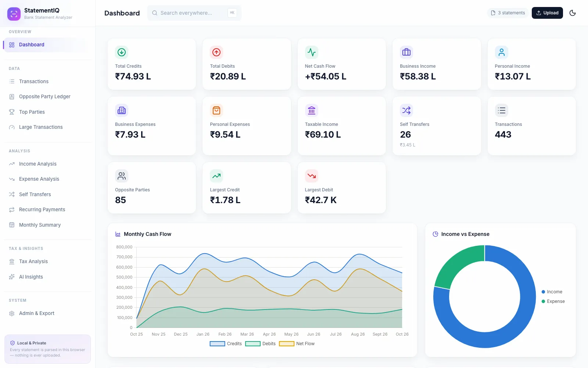Click the Total Credits down-arrow icon
The image size is (588, 368).
click(x=122, y=52)
